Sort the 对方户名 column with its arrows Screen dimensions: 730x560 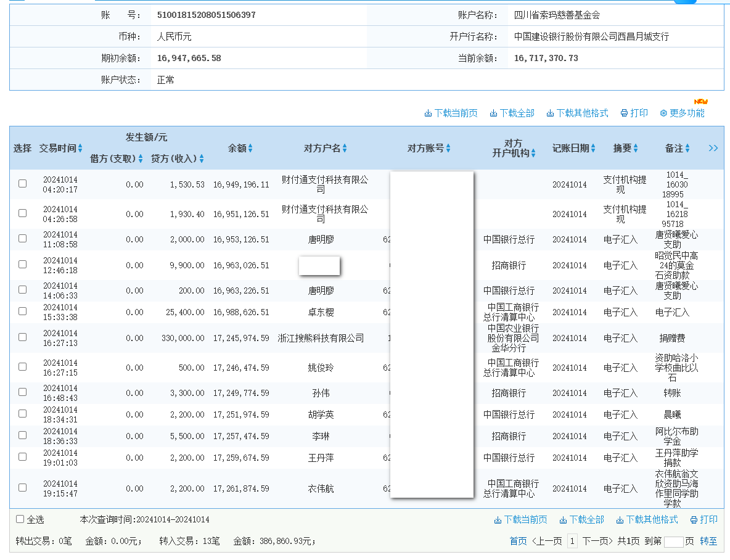click(346, 148)
